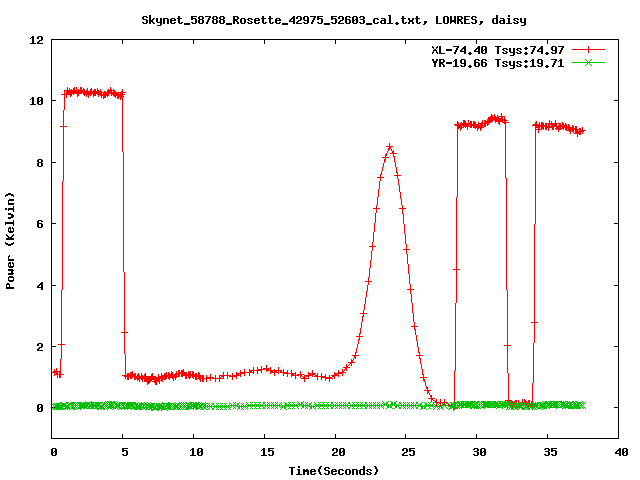The width and height of the screenshot is (640, 480).
Task: Click the red line sample in legend
Action: (588, 50)
